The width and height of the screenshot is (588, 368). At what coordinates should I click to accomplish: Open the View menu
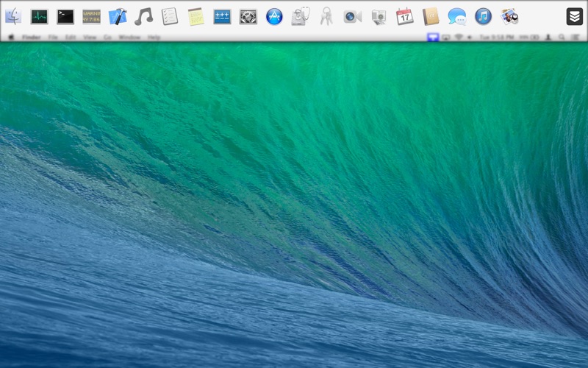[x=90, y=38]
